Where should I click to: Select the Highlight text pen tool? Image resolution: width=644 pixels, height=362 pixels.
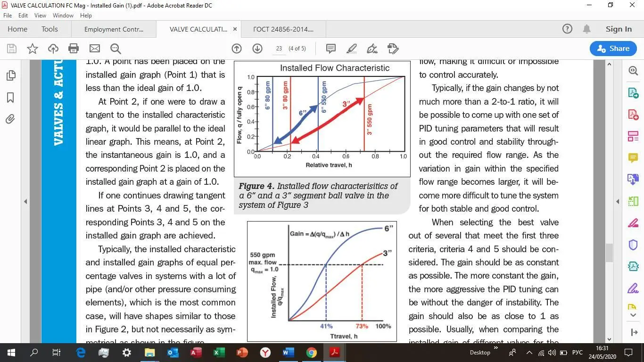[352, 49]
